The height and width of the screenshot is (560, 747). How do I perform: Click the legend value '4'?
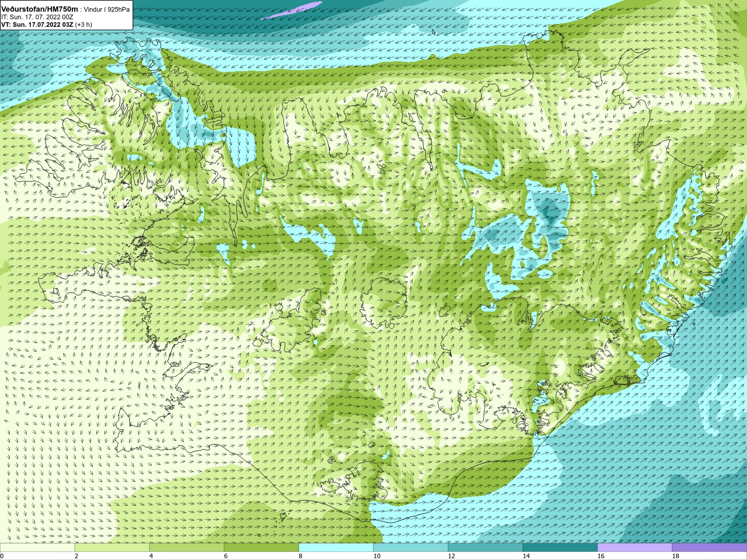pos(151,556)
